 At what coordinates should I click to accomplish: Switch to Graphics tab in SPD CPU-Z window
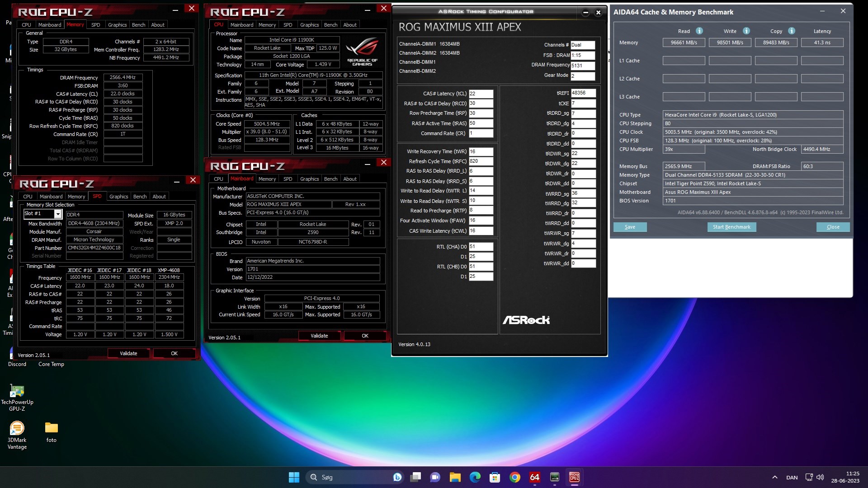118,197
